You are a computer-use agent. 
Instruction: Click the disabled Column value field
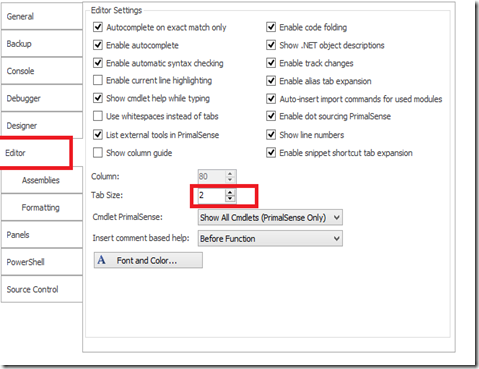[211, 176]
